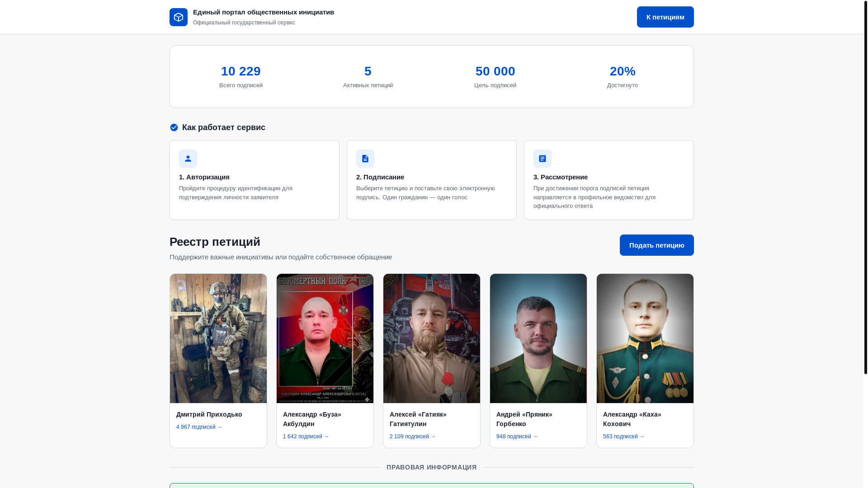The width and height of the screenshot is (868, 488).
Task: Click the 1. Авторизация step heading
Action: [x=204, y=177]
